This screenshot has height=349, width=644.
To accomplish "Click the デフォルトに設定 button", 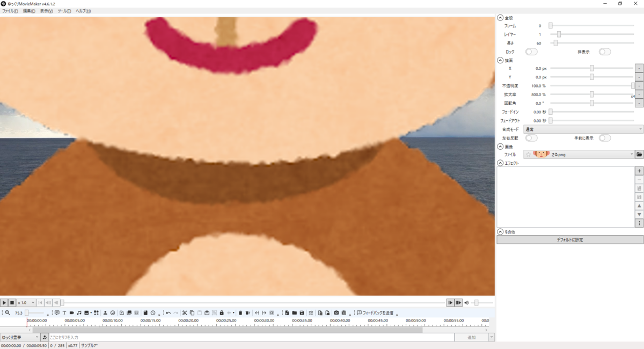I will click(570, 240).
